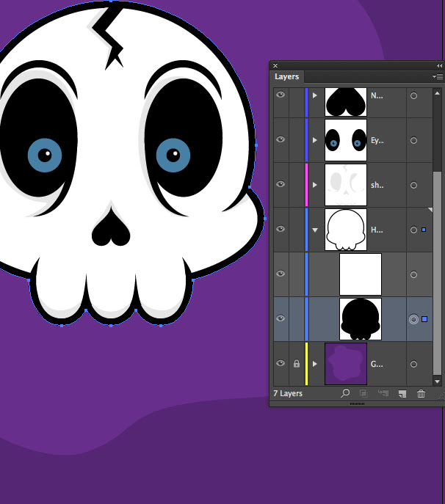Select the H... layer skull outline thumbnail

click(346, 230)
